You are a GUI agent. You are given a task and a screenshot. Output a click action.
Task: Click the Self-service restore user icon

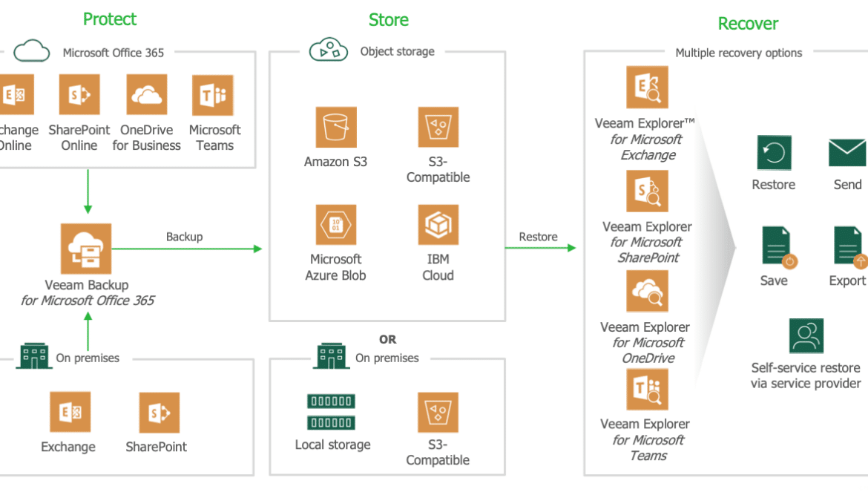point(806,335)
